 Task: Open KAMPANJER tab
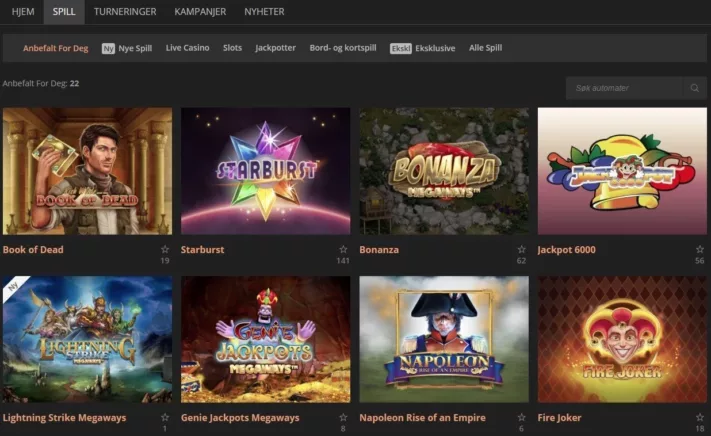200,12
